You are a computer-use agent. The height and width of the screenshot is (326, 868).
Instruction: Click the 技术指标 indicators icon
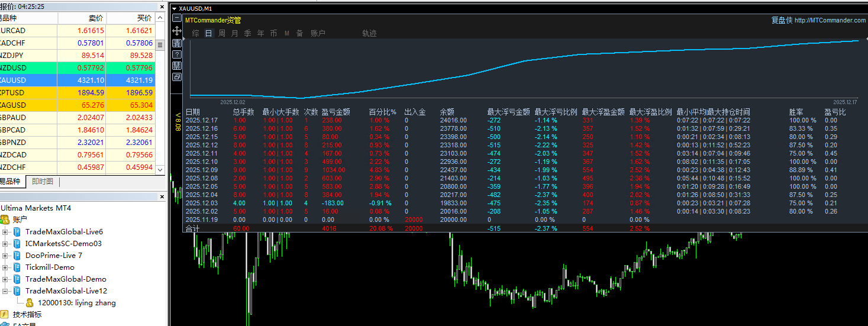[x=5, y=314]
